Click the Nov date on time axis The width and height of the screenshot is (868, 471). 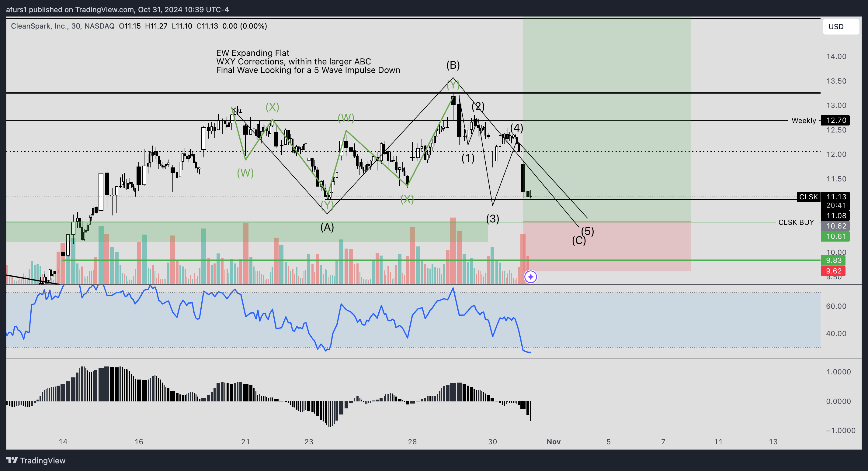pyautogui.click(x=553, y=442)
